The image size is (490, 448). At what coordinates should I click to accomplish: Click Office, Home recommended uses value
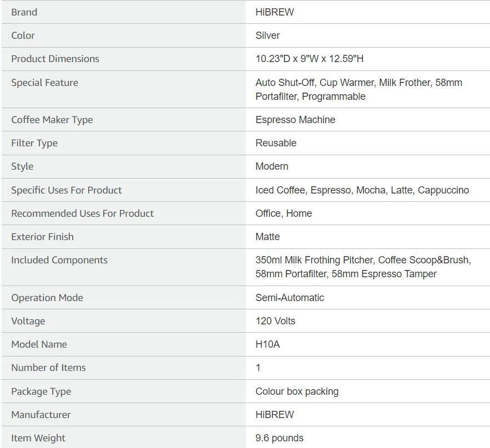(x=284, y=213)
